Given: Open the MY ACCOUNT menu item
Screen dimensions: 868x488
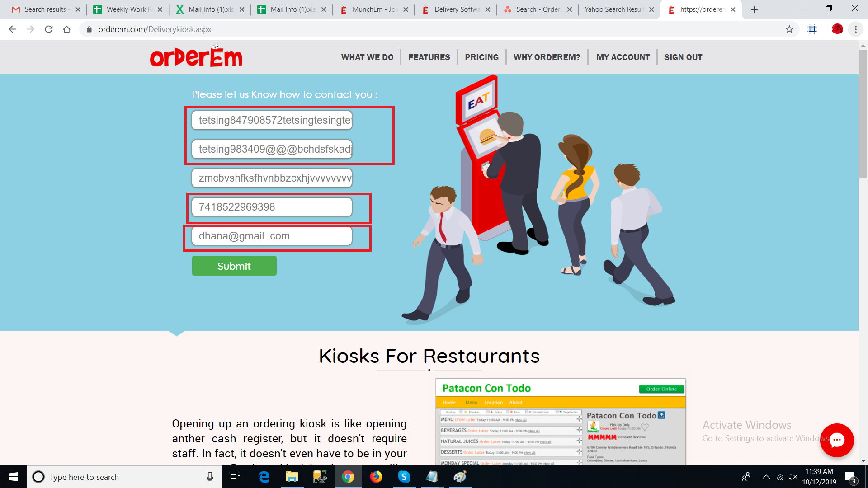Looking at the screenshot, I should point(623,57).
